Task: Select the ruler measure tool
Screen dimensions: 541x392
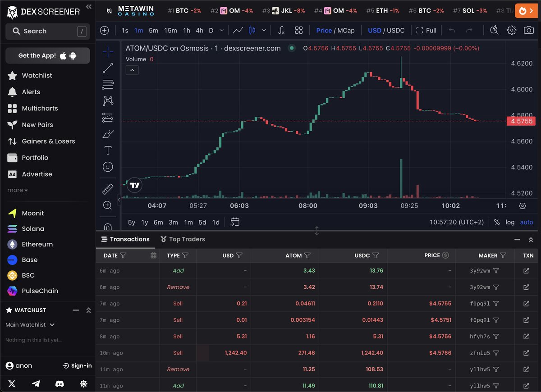Action: 108,189
